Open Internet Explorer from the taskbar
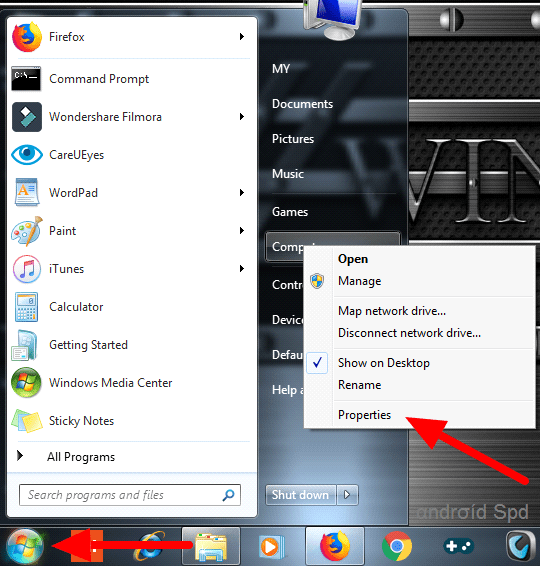The width and height of the screenshot is (540, 566). click(150, 546)
